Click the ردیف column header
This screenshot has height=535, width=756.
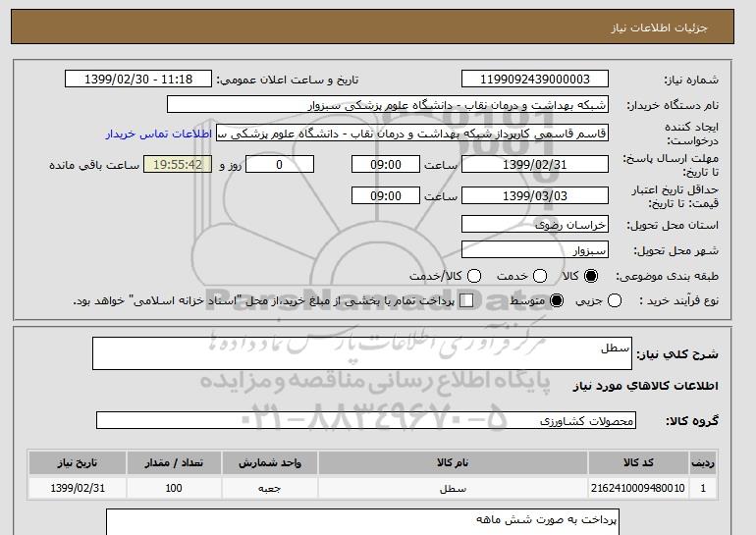pos(703,462)
